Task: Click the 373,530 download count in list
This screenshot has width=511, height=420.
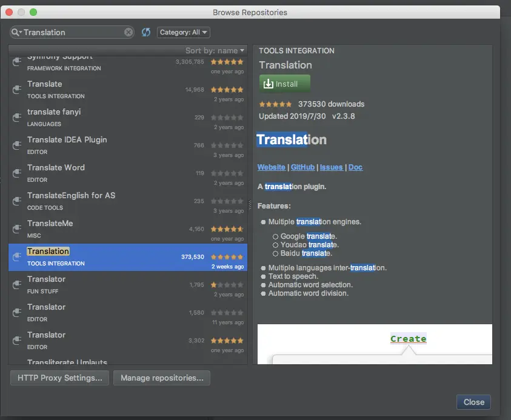Action: (193, 257)
